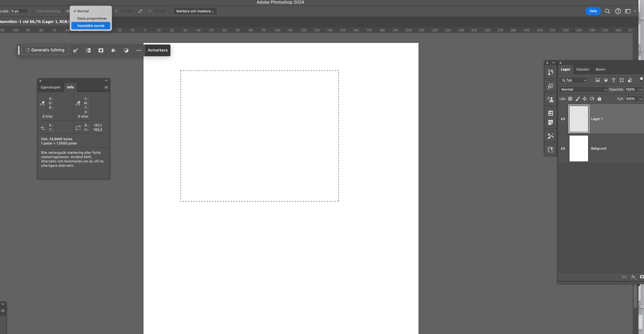The image size is (644, 334).
Task: Click the fill selection paint bucket icon
Action: click(x=113, y=50)
